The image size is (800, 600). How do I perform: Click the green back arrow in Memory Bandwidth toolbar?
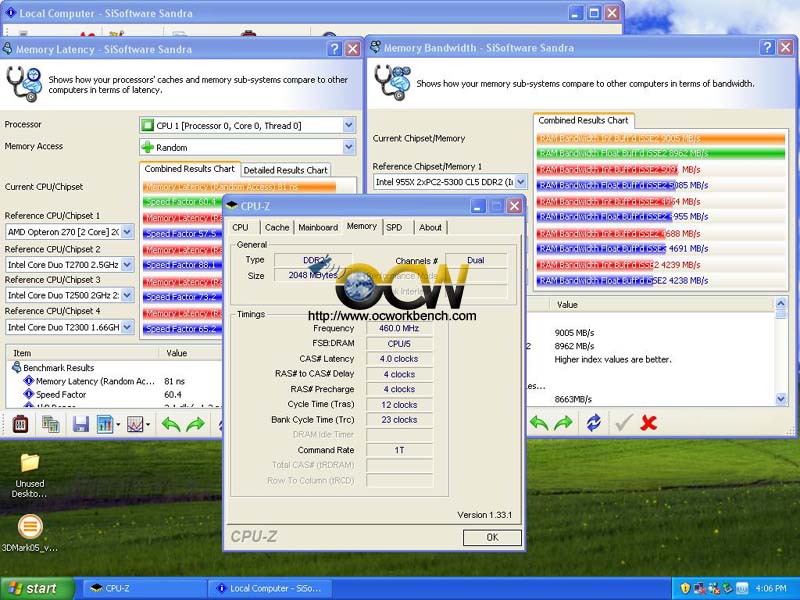(539, 422)
